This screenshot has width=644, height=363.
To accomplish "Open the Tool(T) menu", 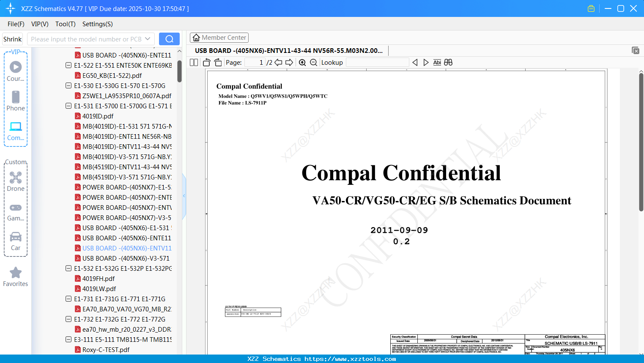I will [x=66, y=24].
